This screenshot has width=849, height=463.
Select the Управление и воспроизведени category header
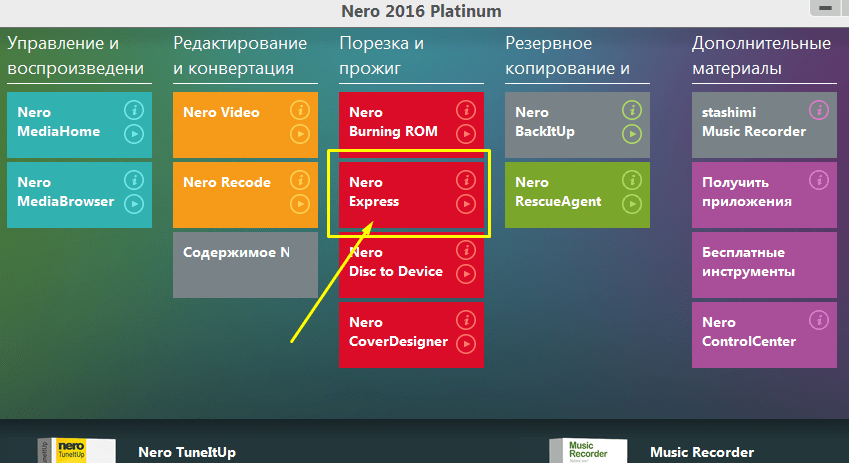click(76, 56)
